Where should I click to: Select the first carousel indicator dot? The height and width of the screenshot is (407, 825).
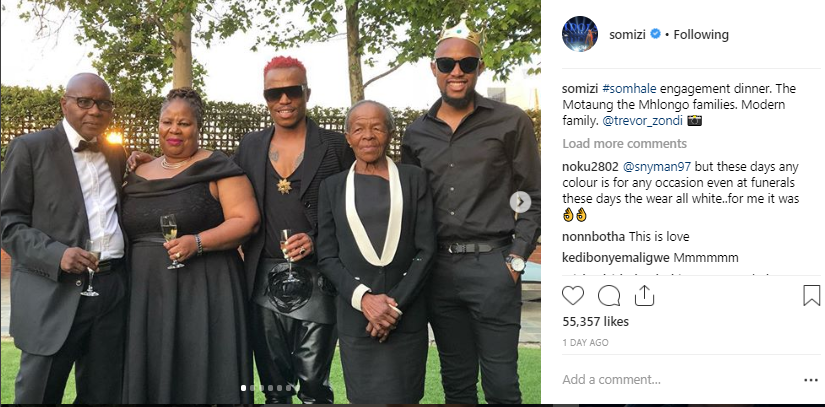243,388
